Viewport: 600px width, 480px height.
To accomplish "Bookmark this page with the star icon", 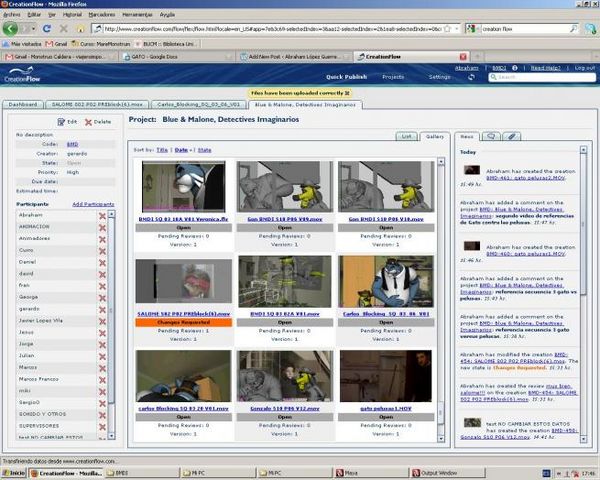I will 447,29.
